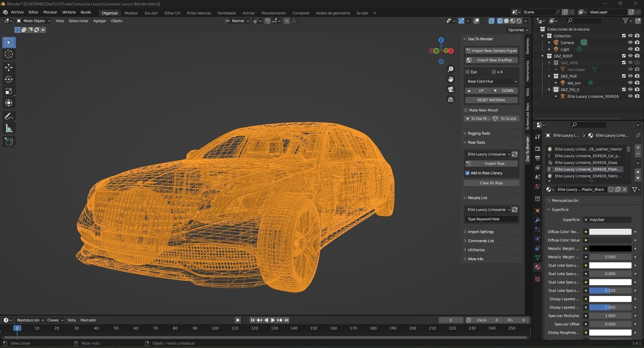Uncheck Add to Pose Library
The width and height of the screenshot is (644, 348).
pyautogui.click(x=467, y=173)
